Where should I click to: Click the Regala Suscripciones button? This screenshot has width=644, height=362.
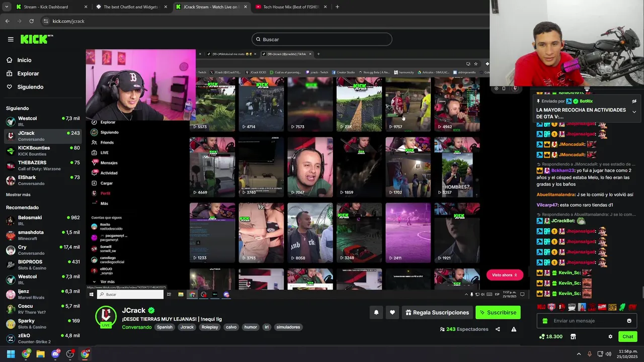pos(437,312)
